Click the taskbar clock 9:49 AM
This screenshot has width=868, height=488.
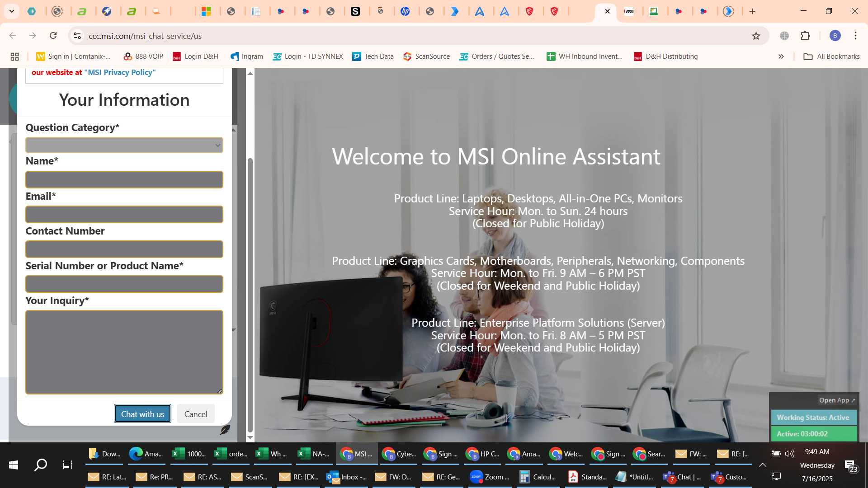pos(817,452)
